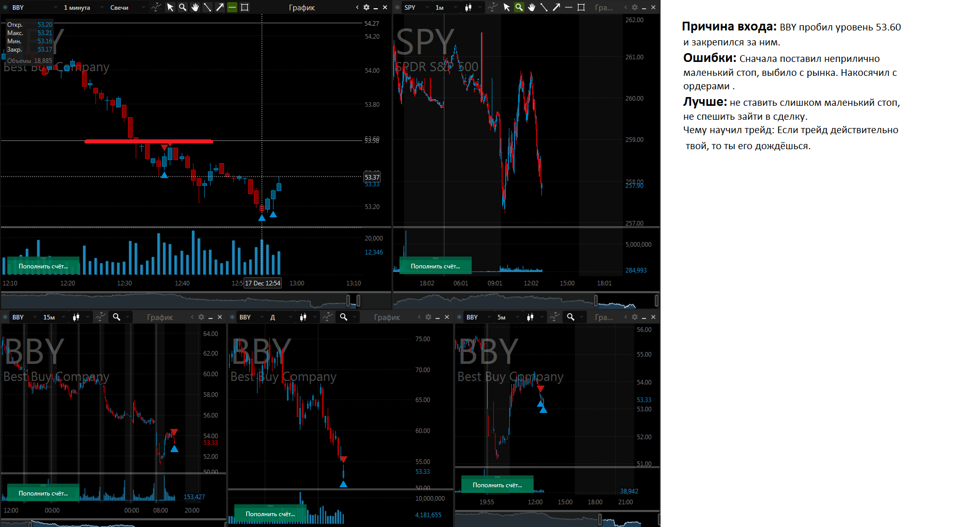
Task: Toggle the highlighted zoom tool in SPY chart
Action: (x=519, y=7)
